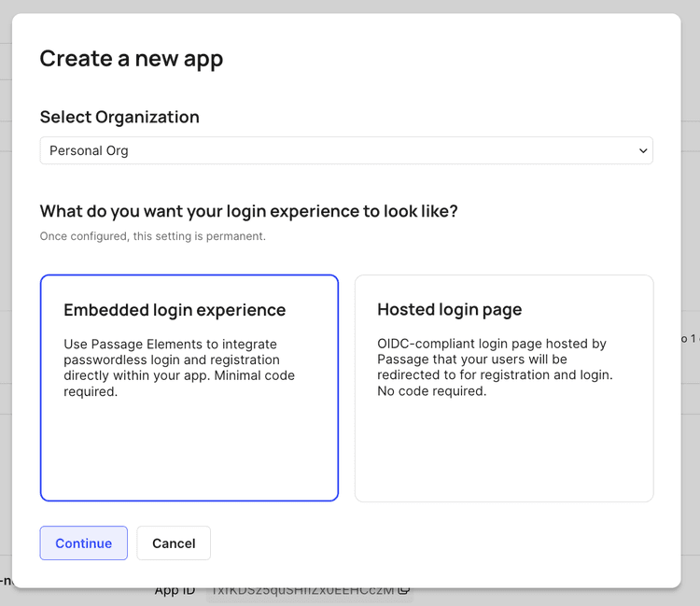Click the 'Select Organization' label
Viewport: 700px width, 606px height.
119,117
